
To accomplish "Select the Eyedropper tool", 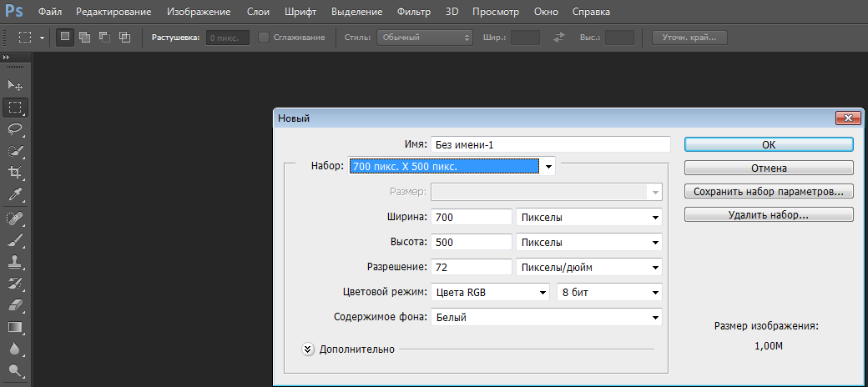I will coord(15,194).
